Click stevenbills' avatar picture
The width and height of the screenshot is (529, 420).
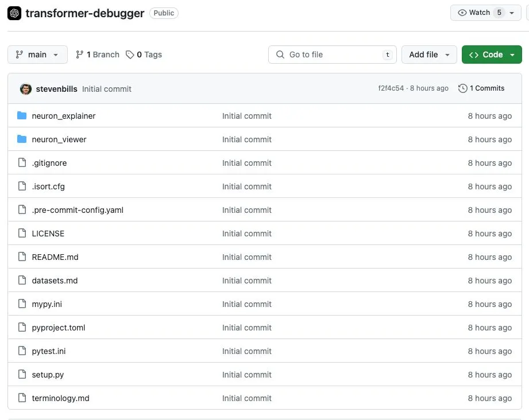pos(26,89)
